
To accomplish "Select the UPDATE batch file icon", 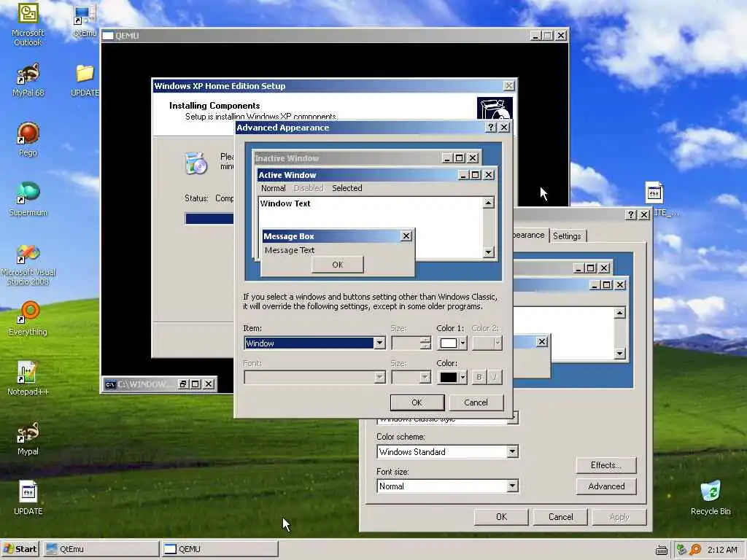I will coord(28,497).
